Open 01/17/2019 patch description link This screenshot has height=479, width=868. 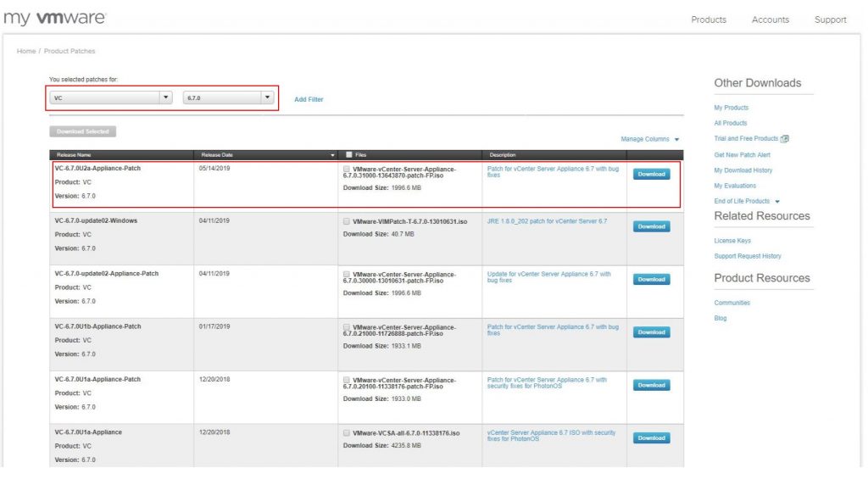[x=553, y=330]
